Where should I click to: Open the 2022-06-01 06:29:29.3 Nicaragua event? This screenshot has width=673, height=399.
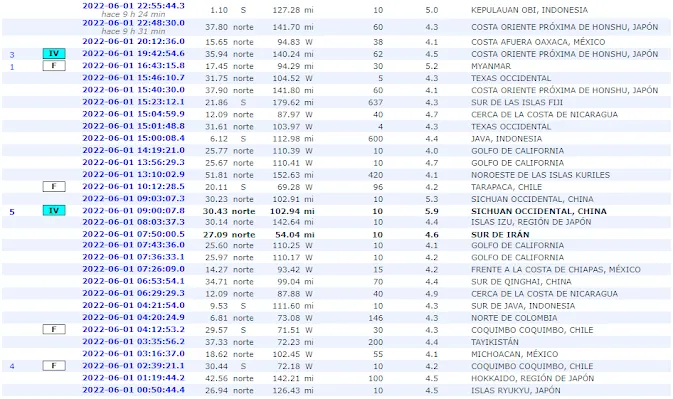133,293
